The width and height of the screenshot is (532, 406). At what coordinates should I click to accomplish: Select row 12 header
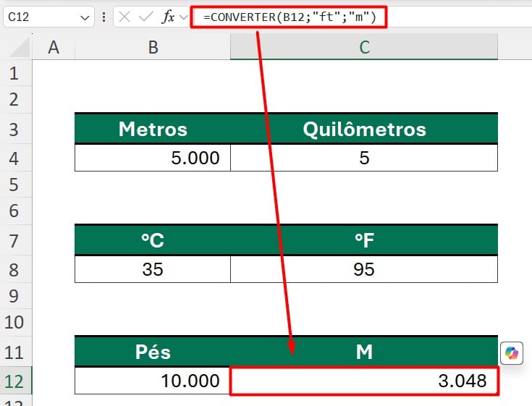[16, 381]
